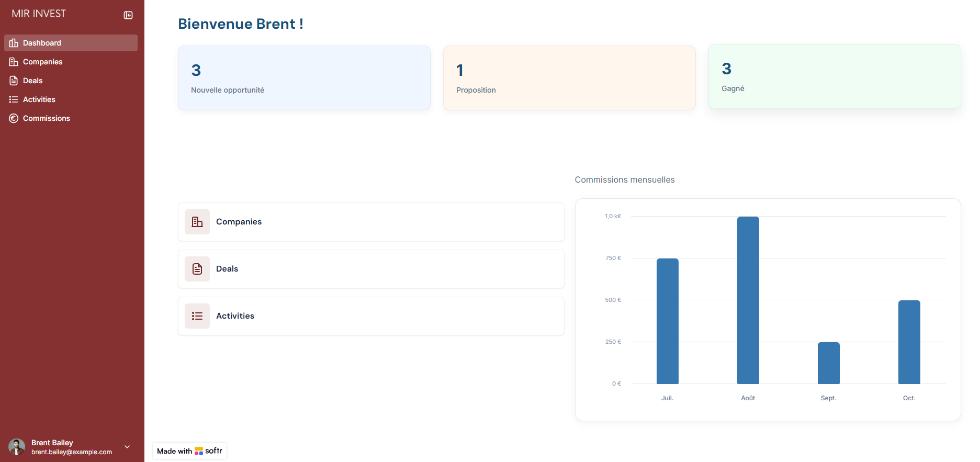The width and height of the screenshot is (980, 462).
Task: Open Commissions in the sidebar
Action: click(x=71, y=118)
